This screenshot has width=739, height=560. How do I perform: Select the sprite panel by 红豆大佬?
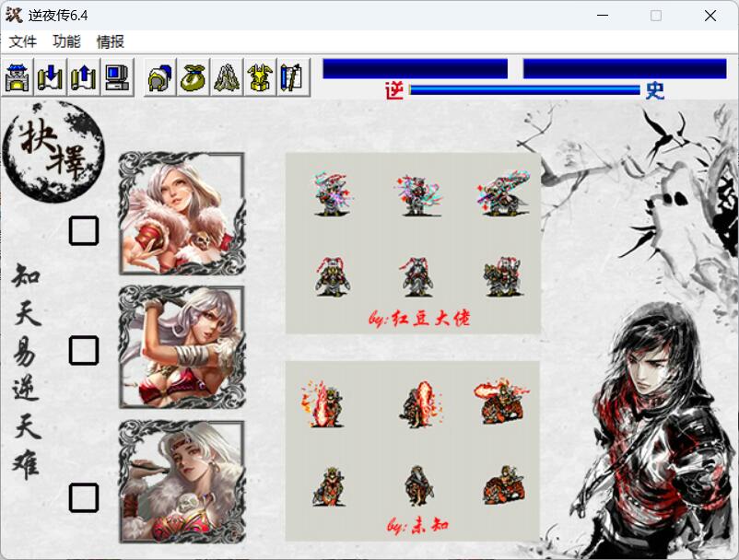(x=412, y=243)
